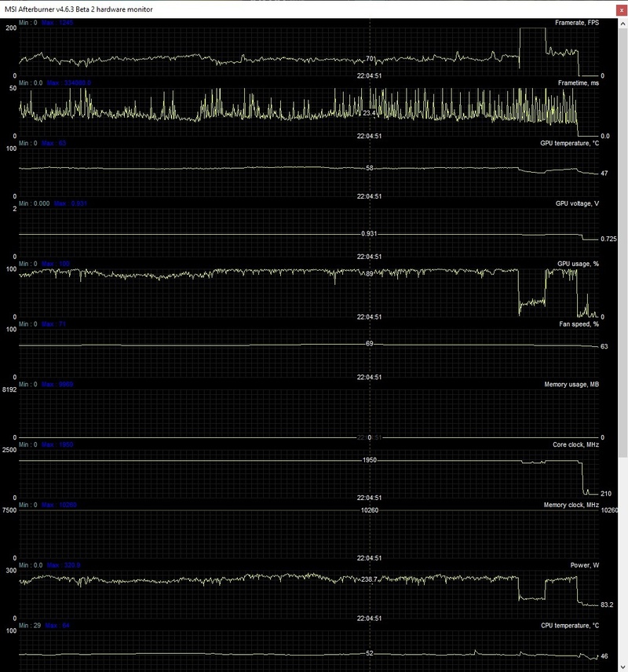628x672 pixels.
Task: Click 'Min : 29' on CPU temperature graph
Action: [30, 626]
